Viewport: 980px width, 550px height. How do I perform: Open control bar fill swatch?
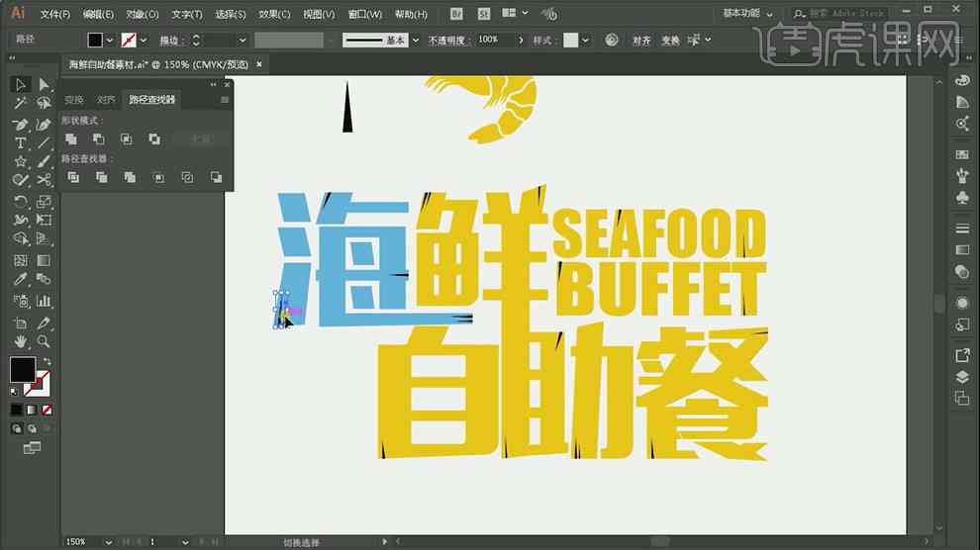coord(95,40)
